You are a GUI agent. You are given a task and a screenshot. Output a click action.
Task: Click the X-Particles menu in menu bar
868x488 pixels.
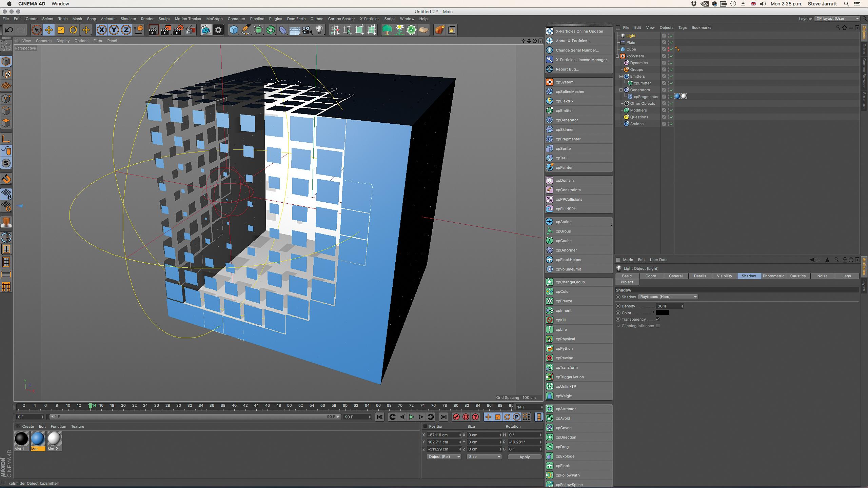click(370, 19)
